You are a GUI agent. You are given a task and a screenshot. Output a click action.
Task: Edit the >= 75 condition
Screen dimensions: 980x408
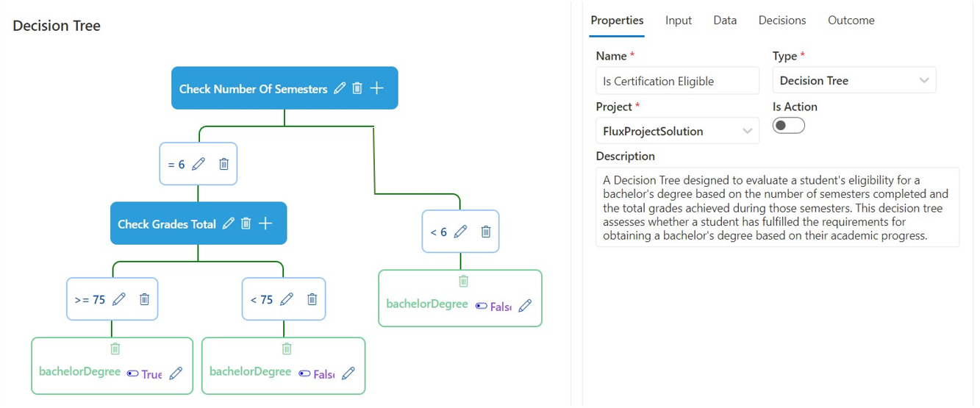coord(119,299)
